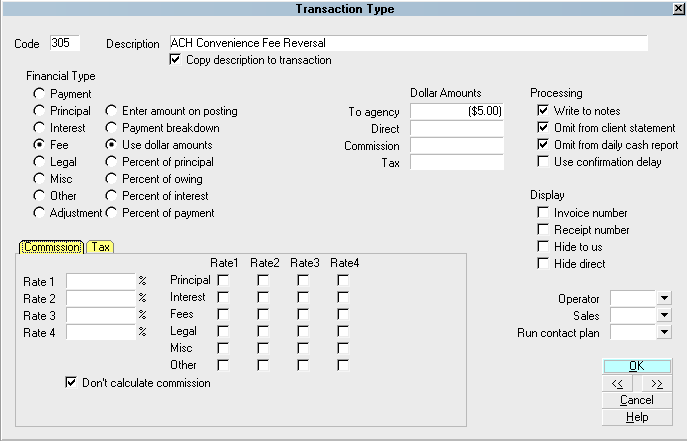The width and height of the screenshot is (687, 441).
Task: Toggle Omit from daily cash report
Action: [543, 145]
